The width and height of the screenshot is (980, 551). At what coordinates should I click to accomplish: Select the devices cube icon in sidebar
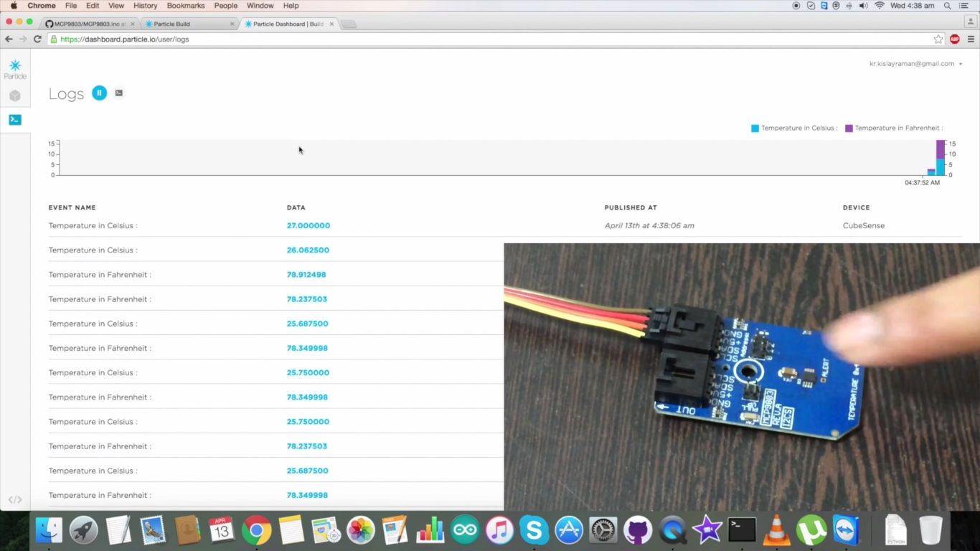(14, 95)
